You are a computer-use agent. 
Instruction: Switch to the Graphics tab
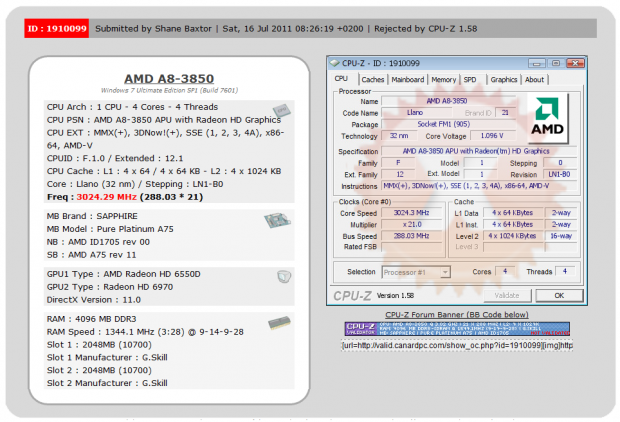click(x=504, y=79)
